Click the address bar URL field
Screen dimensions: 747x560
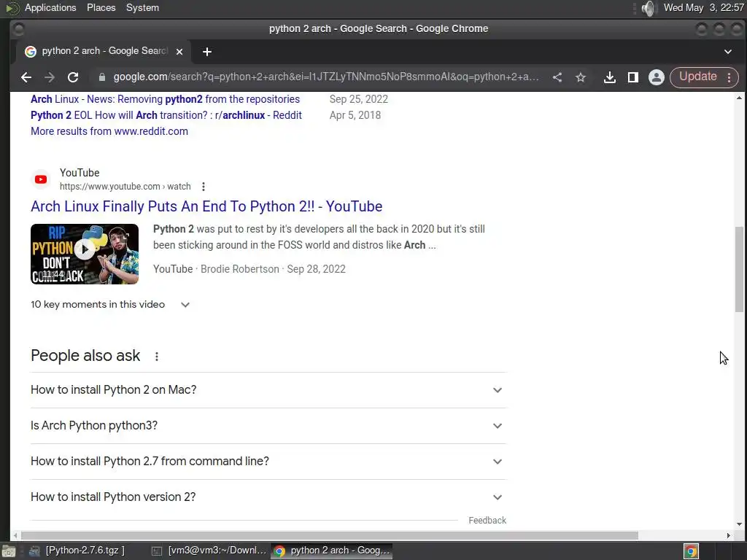coord(326,77)
